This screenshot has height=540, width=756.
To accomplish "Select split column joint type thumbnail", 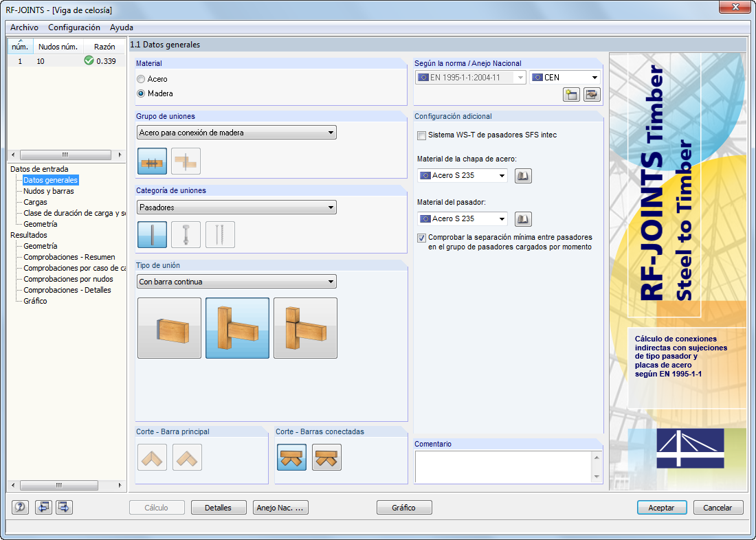I will (305, 328).
